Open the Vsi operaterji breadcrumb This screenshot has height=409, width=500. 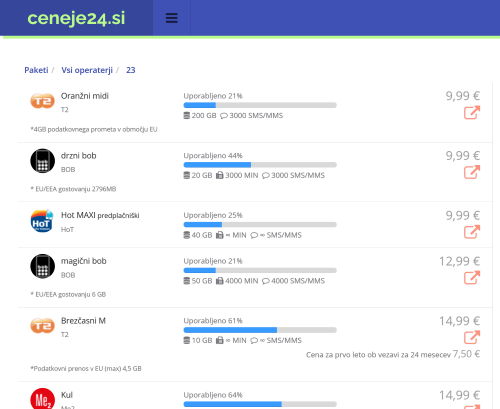[x=87, y=70]
